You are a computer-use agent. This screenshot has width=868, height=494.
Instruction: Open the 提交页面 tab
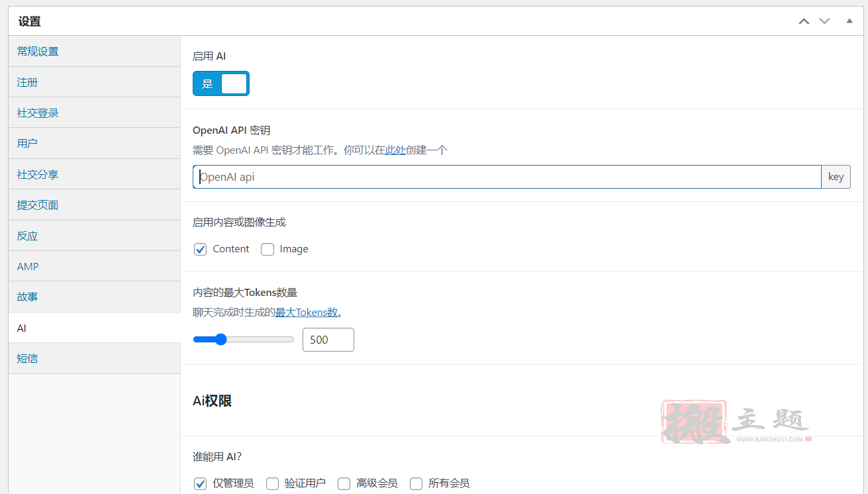[95, 205]
